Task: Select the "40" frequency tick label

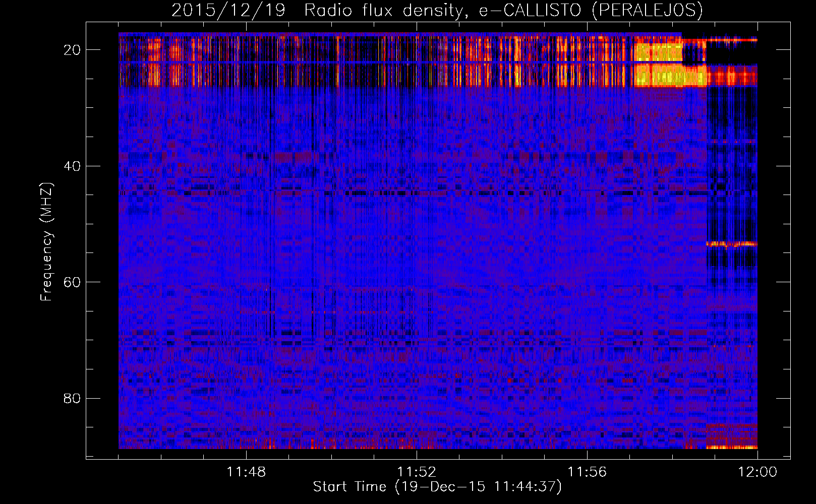Action: click(72, 166)
